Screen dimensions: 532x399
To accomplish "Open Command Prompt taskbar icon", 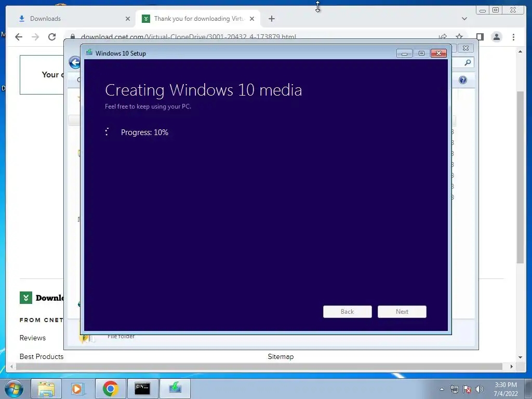I will point(142,389).
